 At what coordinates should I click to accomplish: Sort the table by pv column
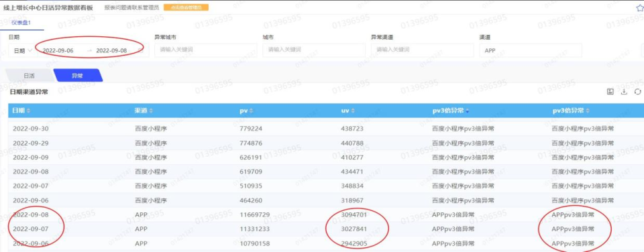(x=251, y=111)
